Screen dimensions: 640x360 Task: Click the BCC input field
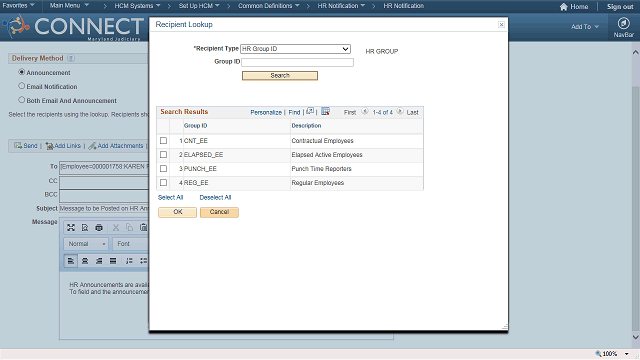[x=104, y=196]
